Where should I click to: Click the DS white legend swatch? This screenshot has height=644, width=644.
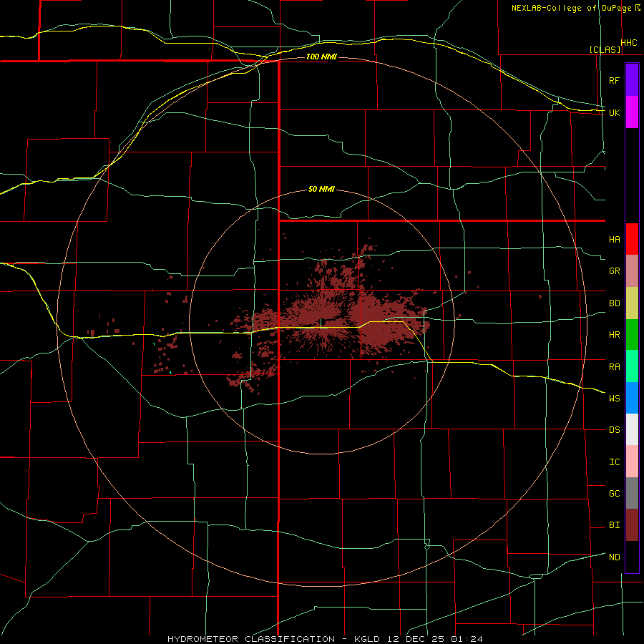[x=632, y=429]
